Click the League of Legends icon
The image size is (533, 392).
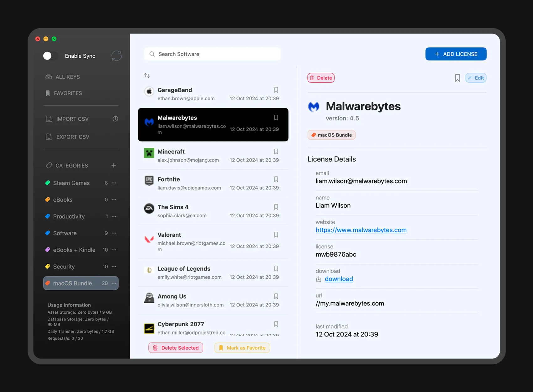pyautogui.click(x=149, y=270)
